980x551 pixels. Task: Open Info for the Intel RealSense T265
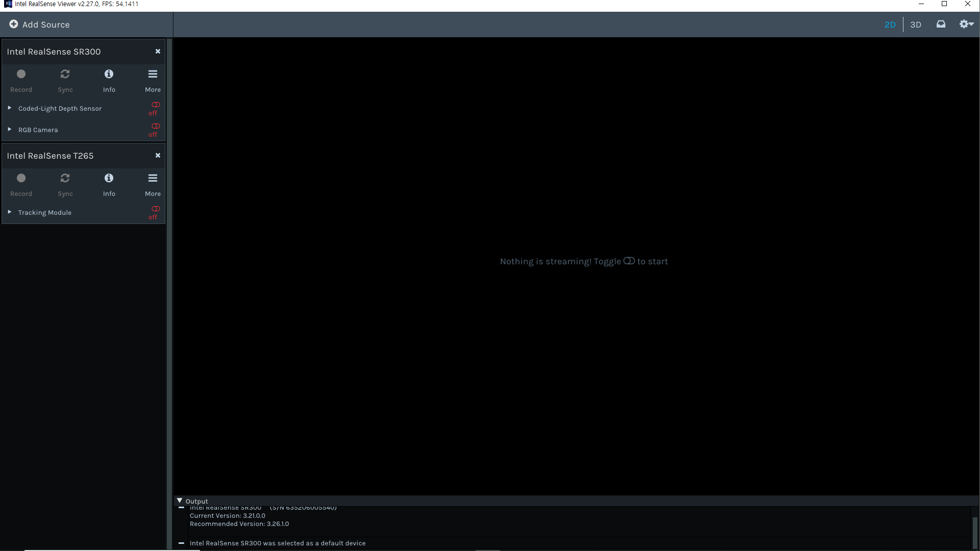pos(109,178)
